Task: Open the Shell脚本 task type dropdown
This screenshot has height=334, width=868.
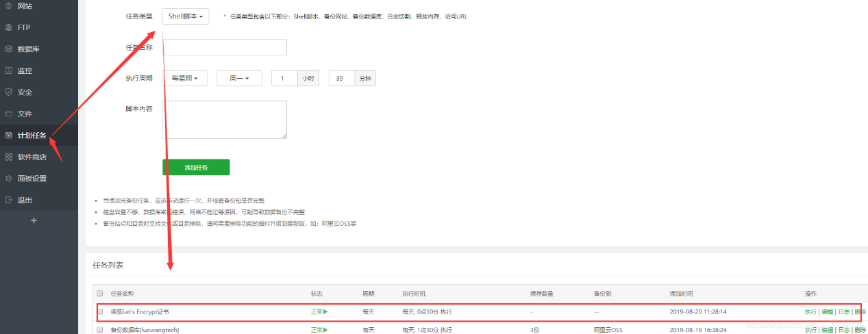Action: pos(186,16)
